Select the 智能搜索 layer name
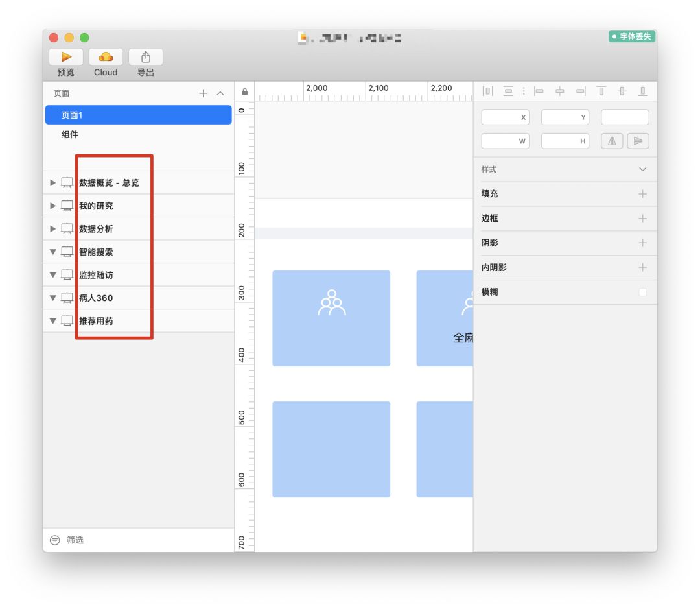 point(96,252)
